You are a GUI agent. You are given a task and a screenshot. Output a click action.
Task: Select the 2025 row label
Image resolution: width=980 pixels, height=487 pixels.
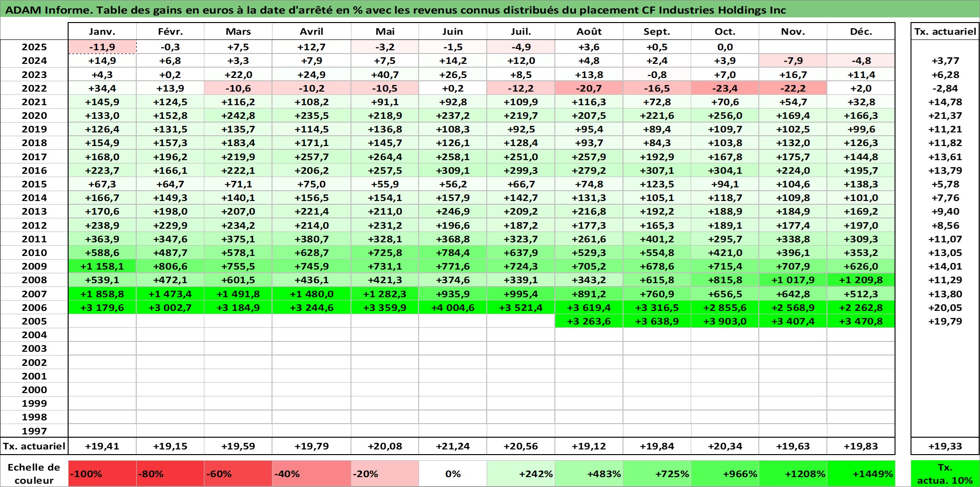pos(34,47)
